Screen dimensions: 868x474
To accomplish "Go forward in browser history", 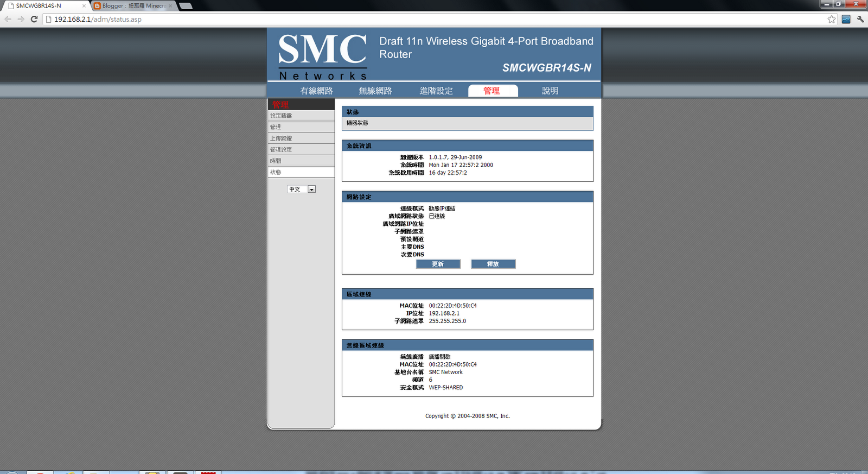I will click(x=21, y=19).
